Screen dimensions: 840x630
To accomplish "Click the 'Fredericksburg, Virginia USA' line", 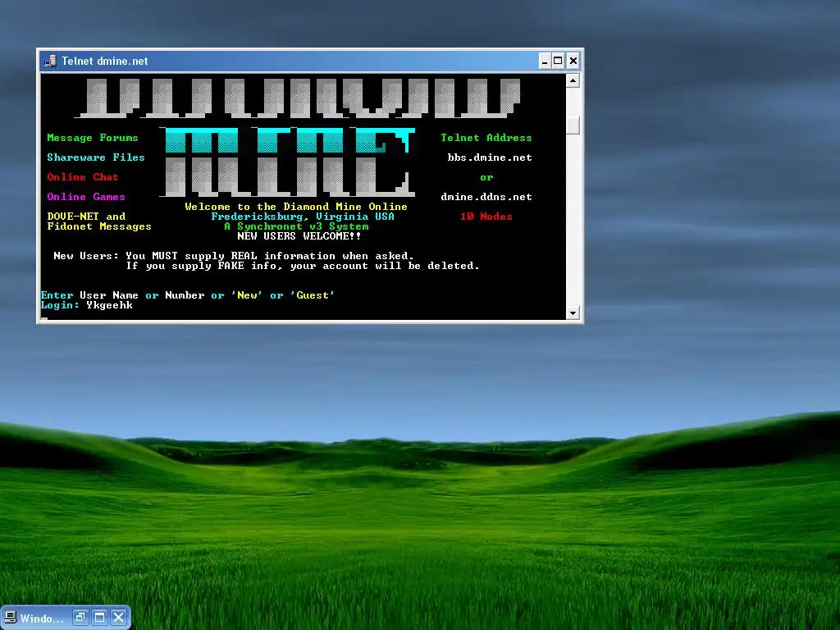I will 302,217.
